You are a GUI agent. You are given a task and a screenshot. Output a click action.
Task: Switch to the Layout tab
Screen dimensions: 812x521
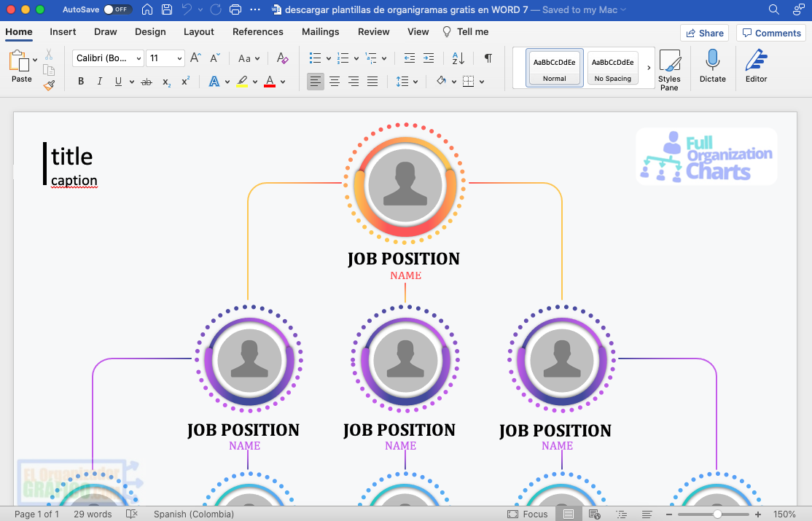(199, 31)
